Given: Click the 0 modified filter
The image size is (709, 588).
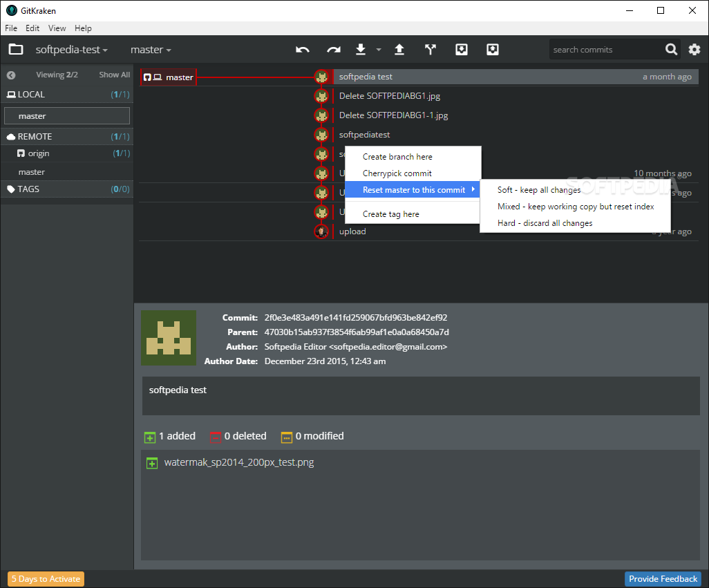Looking at the screenshot, I should (312, 436).
